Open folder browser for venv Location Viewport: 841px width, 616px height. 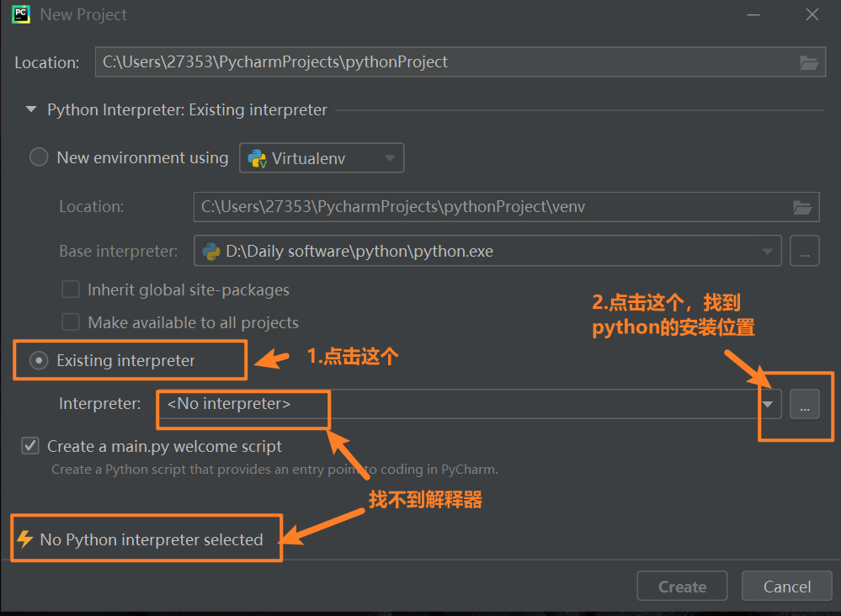(801, 208)
